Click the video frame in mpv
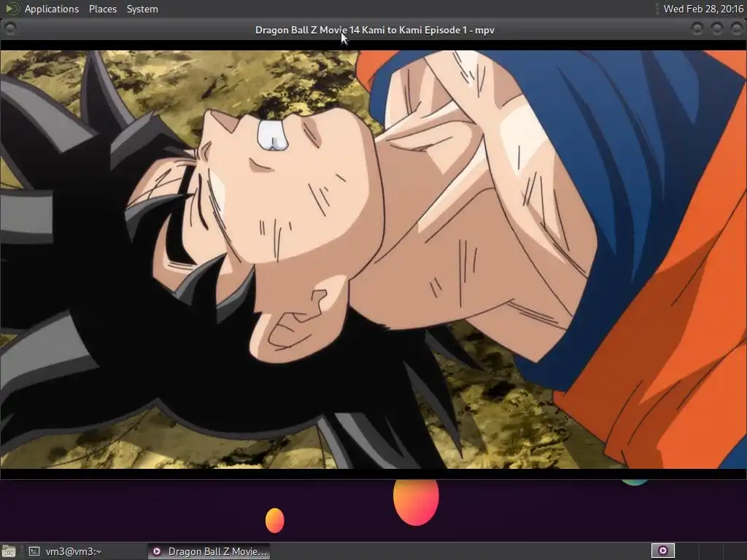 pyautogui.click(x=373, y=260)
